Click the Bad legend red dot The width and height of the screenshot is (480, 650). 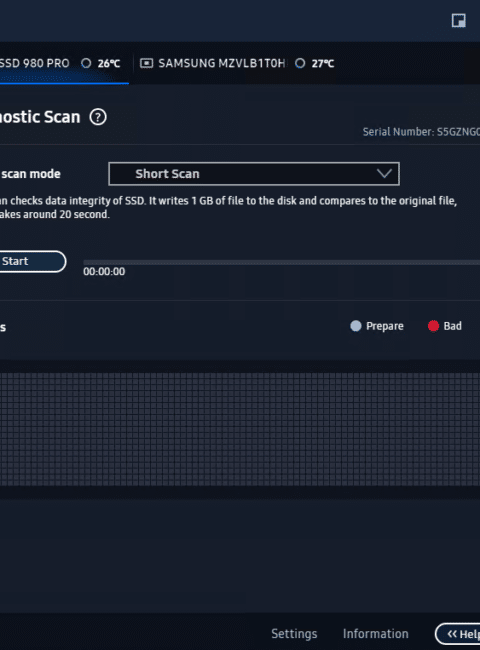coord(433,326)
